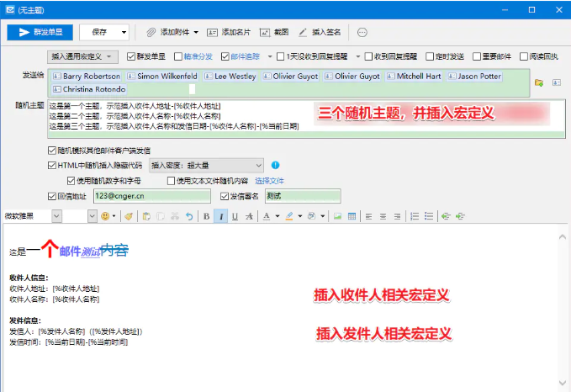The height and width of the screenshot is (392, 571).
Task: Align text left
Action: point(368,216)
